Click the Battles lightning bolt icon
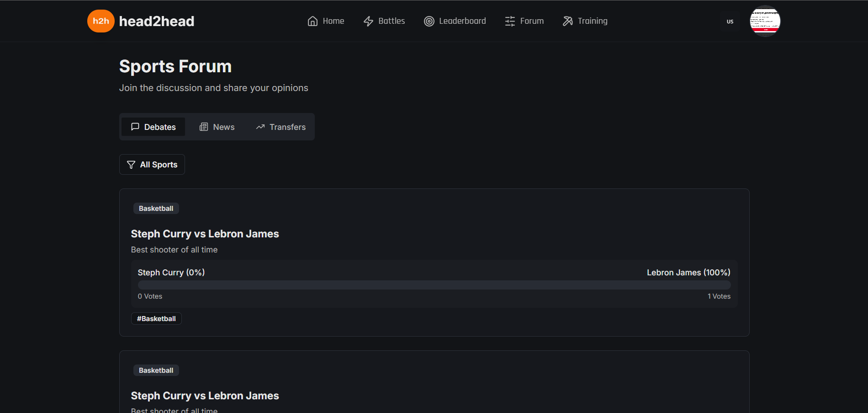 click(368, 21)
